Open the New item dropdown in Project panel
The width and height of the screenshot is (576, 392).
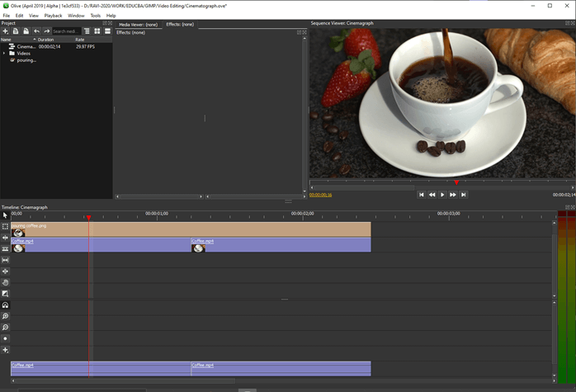[x=6, y=31]
